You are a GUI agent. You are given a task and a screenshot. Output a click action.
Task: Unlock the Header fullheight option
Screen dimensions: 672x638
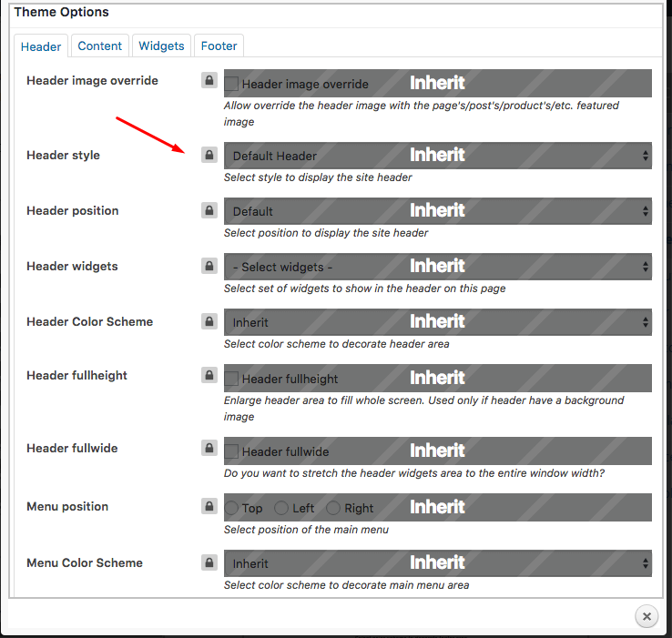point(209,375)
